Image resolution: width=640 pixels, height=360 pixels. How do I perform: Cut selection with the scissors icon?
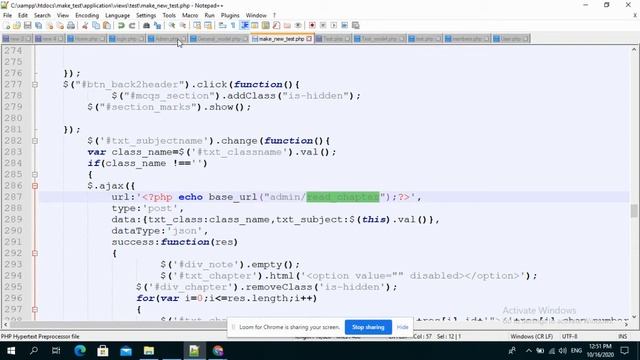(85, 25)
